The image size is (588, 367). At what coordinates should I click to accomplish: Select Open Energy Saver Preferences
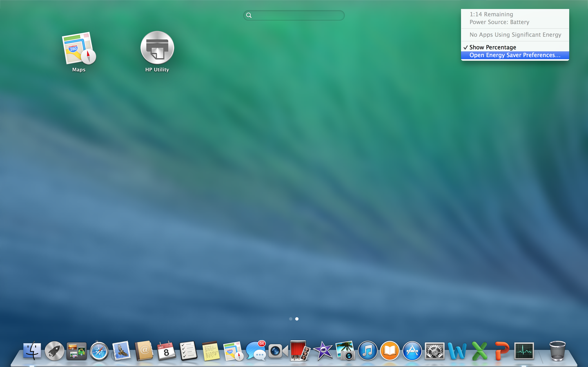(x=515, y=55)
